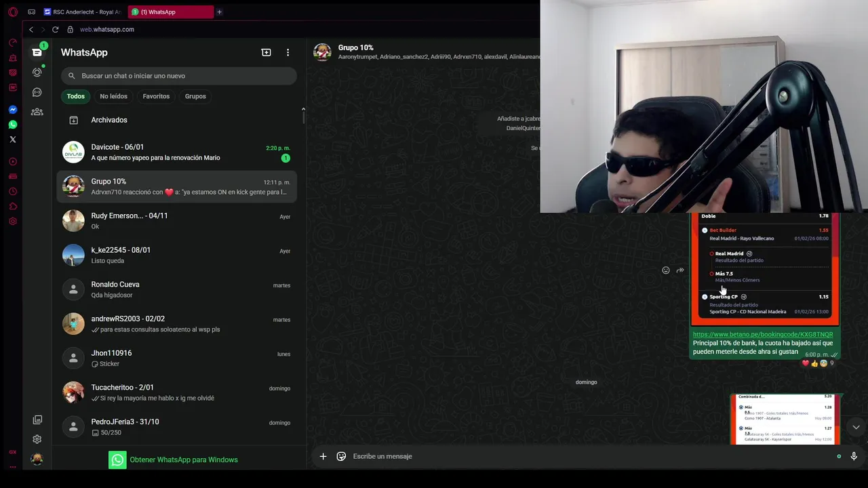Forward the message using the arrow icon
This screenshot has width=868, height=488.
(680, 270)
